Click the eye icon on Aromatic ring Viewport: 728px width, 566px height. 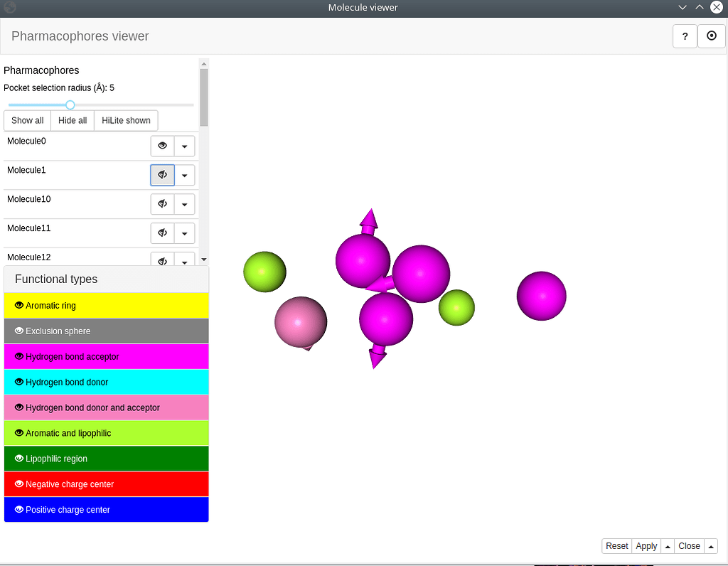click(18, 305)
